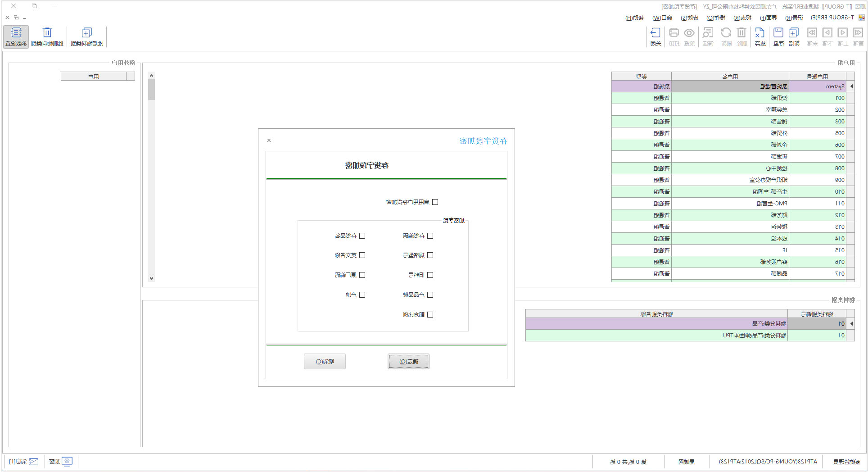The image size is (868, 472).
Task: Check the 配方比例 checkbox
Action: click(430, 315)
